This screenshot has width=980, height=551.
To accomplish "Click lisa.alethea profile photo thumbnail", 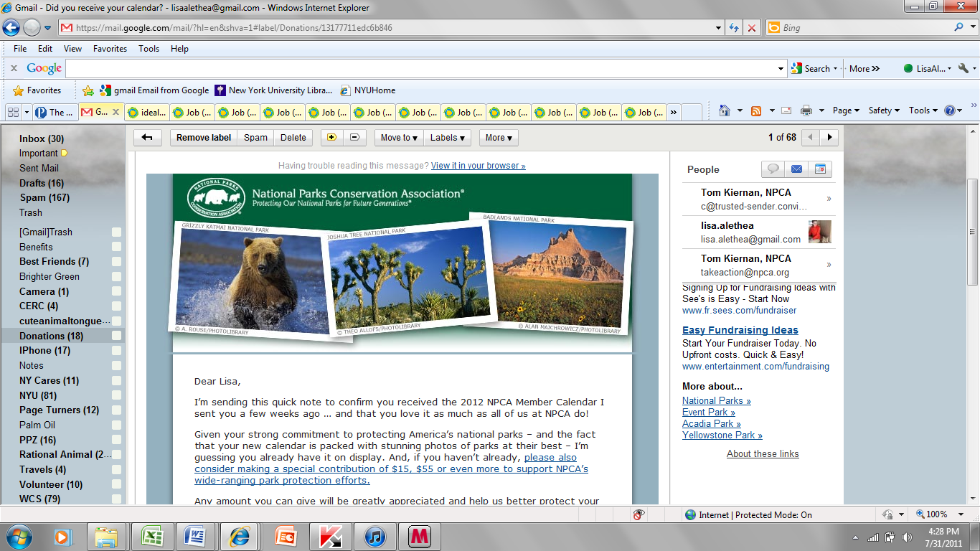I will click(x=819, y=232).
